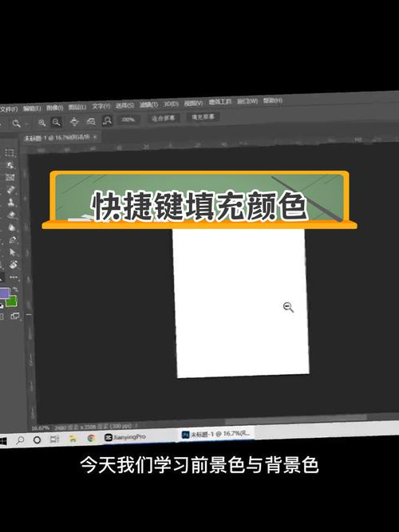Screen dimensions: 399x532
Task: Open the three-dots Edit Toolbar button
Action: (14, 278)
